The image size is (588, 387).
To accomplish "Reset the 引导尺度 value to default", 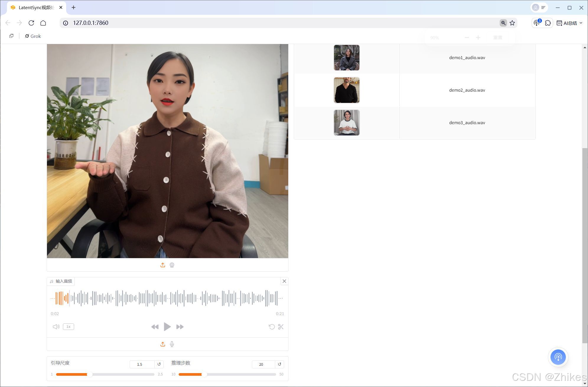I will (159, 364).
